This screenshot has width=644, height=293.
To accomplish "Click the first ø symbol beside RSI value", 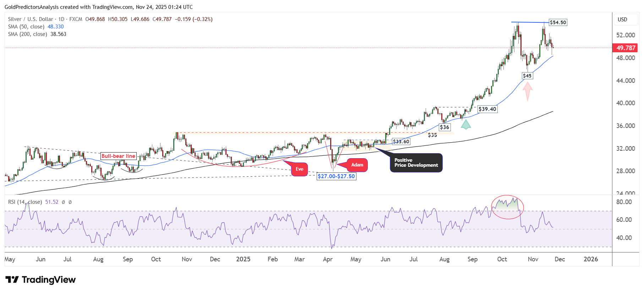I will [63, 202].
